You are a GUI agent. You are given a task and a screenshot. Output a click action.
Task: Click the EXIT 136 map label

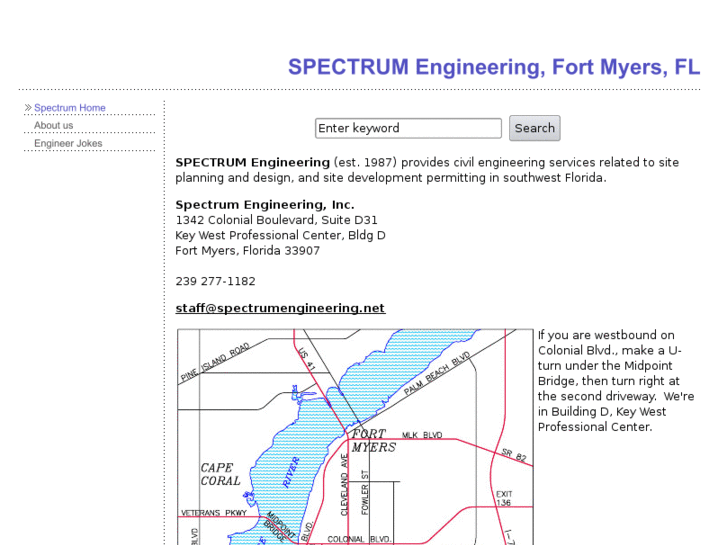pyautogui.click(x=504, y=498)
